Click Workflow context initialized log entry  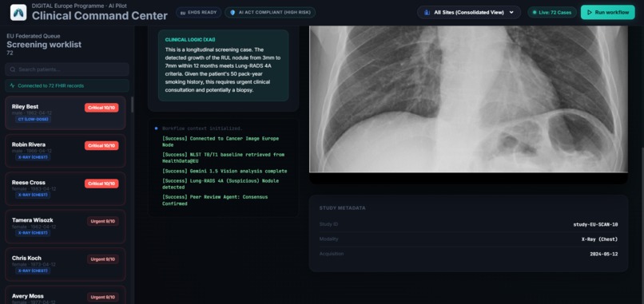[202, 128]
